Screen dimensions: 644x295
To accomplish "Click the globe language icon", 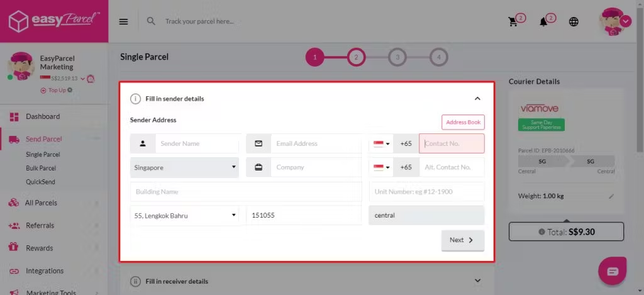I will pos(574,21).
